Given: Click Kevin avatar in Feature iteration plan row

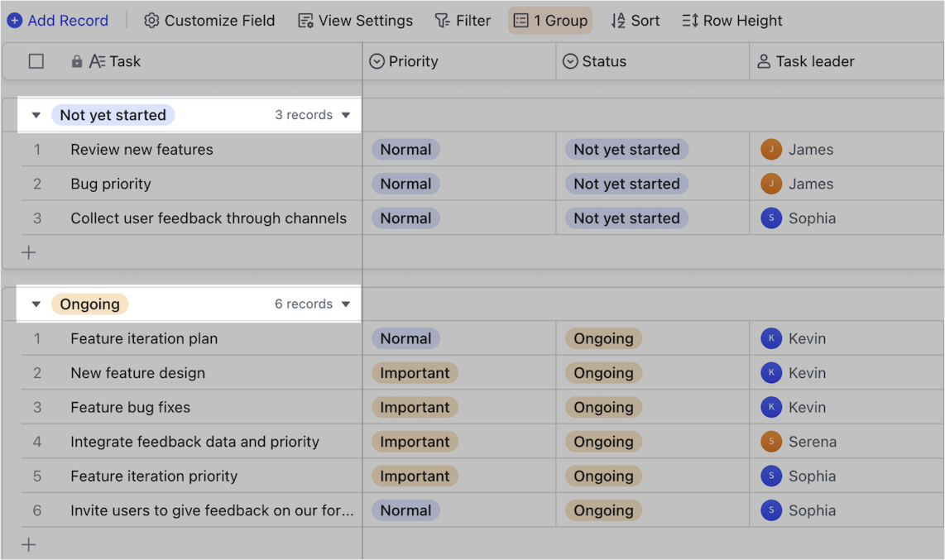Looking at the screenshot, I should (x=771, y=338).
